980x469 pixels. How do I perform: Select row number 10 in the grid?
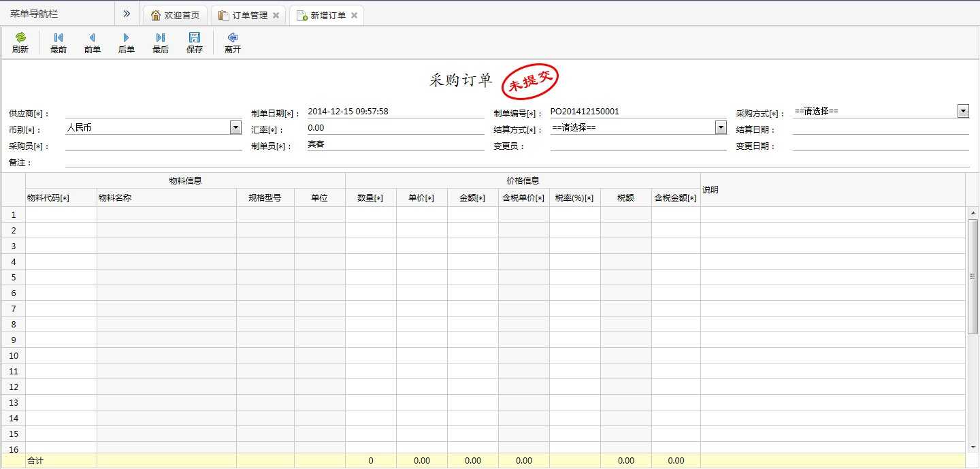pos(14,355)
